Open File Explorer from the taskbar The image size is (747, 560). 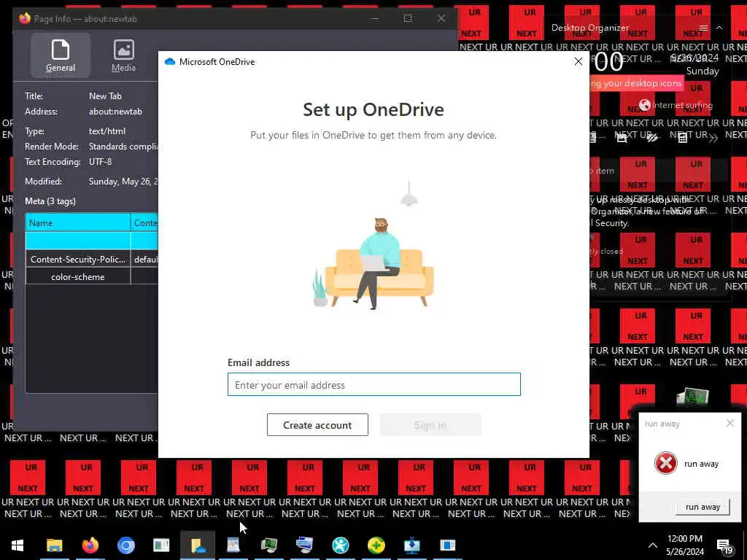point(54,545)
